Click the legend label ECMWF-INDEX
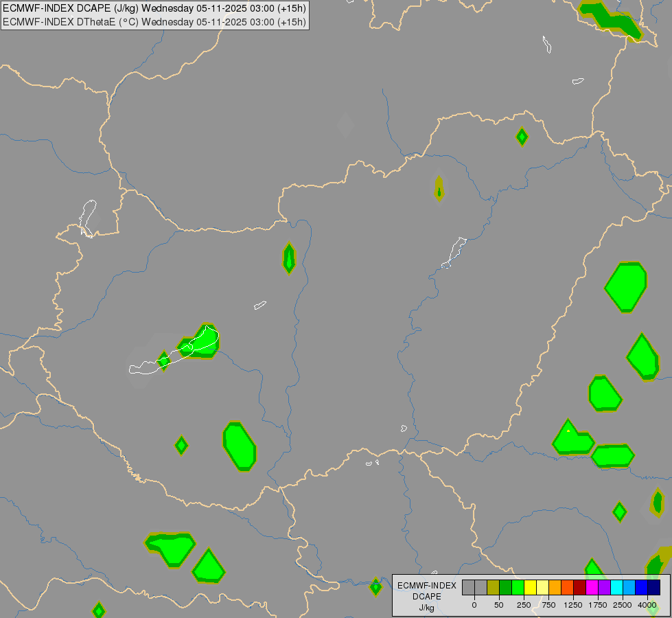 pos(427,586)
